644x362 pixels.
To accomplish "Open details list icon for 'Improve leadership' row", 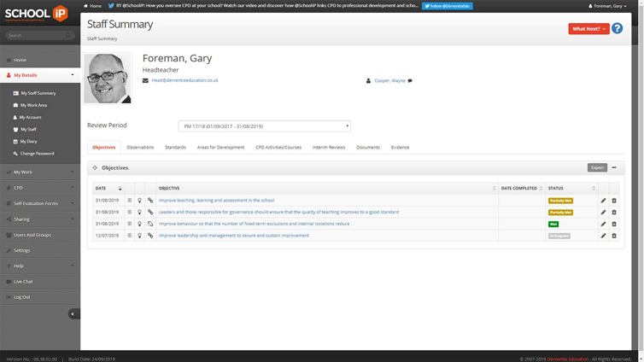I will (x=129, y=236).
